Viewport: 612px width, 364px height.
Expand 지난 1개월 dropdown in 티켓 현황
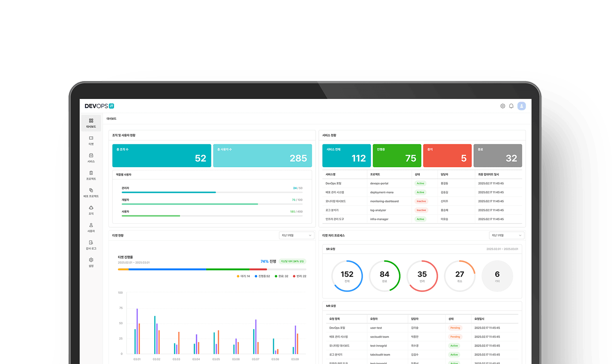tap(297, 236)
